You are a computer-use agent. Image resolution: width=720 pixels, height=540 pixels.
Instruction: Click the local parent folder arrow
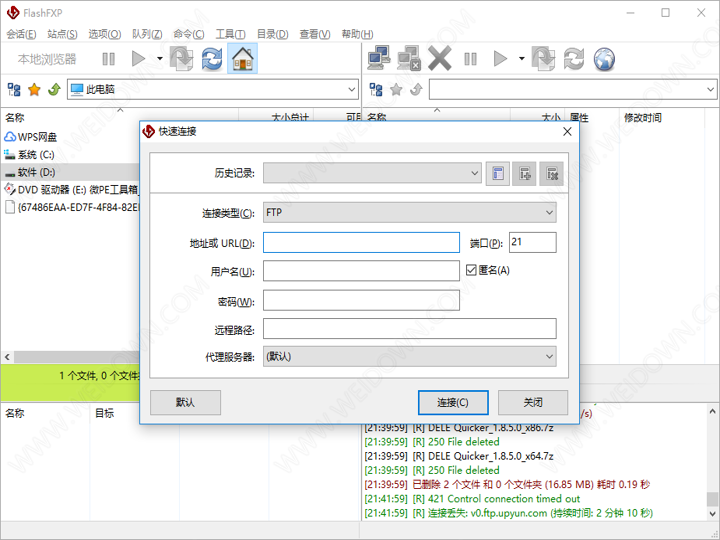(54, 90)
